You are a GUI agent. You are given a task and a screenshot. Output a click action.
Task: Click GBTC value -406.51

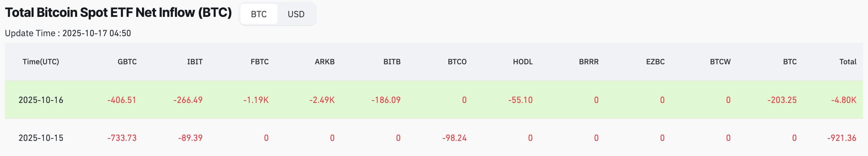(x=122, y=100)
